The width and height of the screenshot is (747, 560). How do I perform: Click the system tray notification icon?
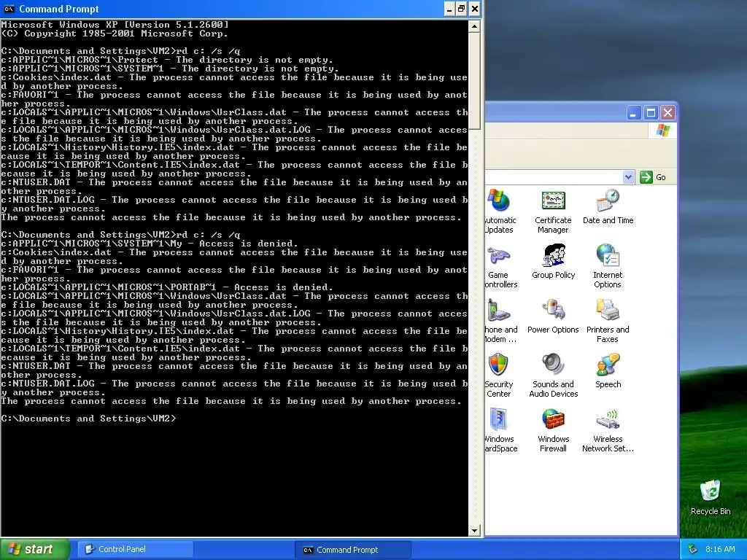692,549
